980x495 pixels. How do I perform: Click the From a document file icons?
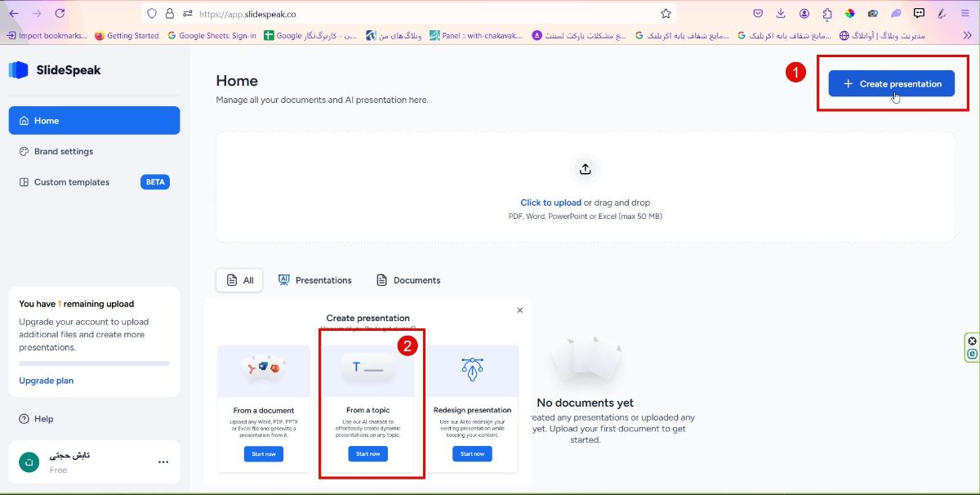tap(263, 368)
